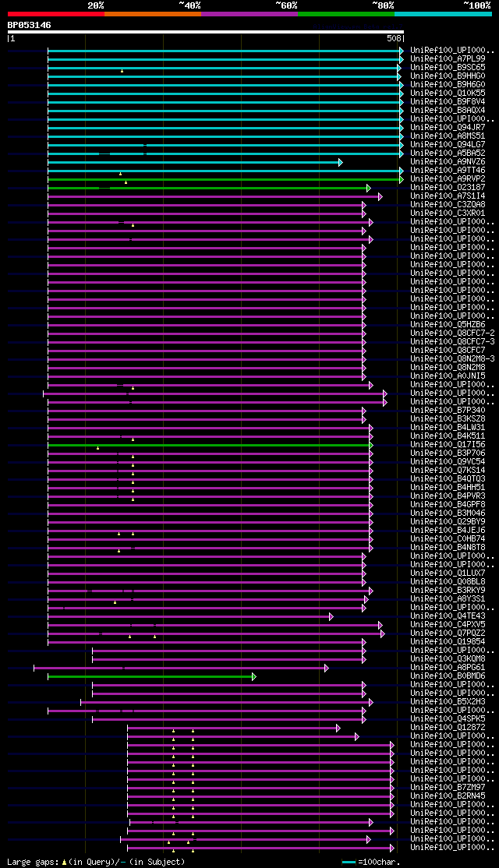
Task: Select hit label UniRef100_B9H6G0
Action: pos(448,85)
